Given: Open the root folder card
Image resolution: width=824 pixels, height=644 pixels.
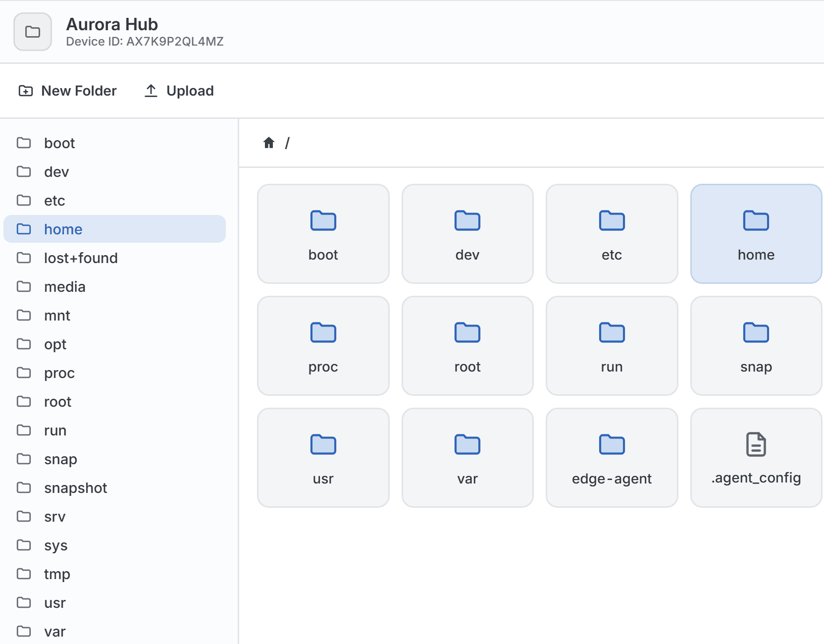Looking at the screenshot, I should (x=467, y=346).
